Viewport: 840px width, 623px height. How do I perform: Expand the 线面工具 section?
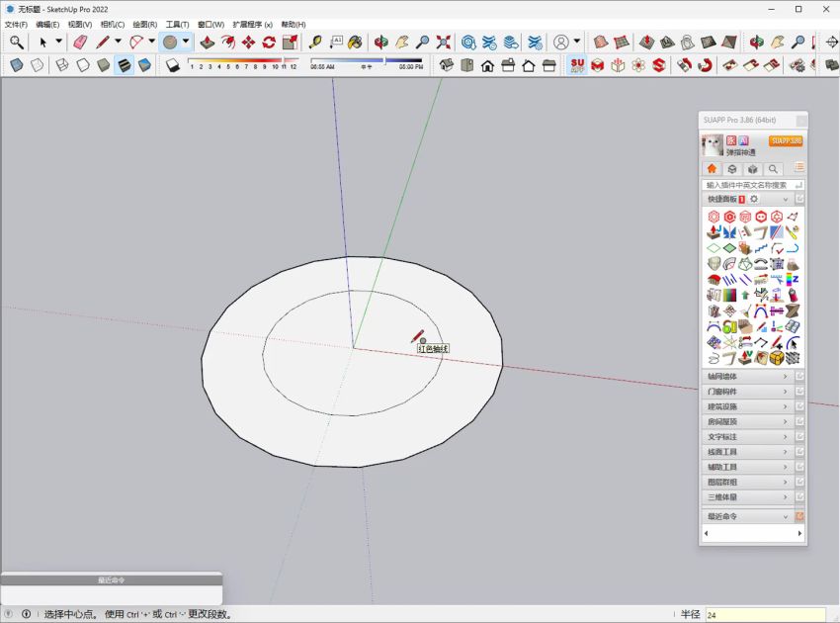(x=746, y=452)
